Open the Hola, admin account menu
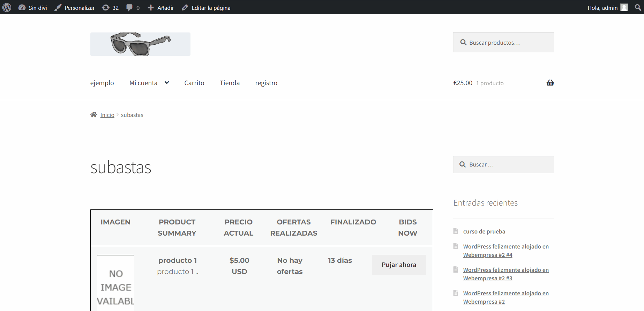 [602, 8]
